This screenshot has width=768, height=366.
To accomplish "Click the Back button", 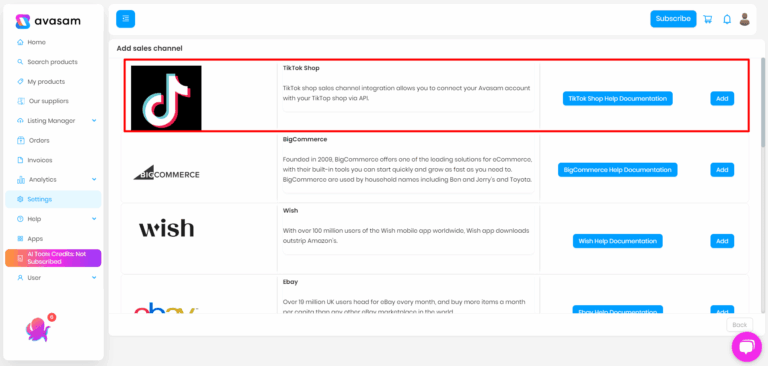I will click(x=739, y=325).
